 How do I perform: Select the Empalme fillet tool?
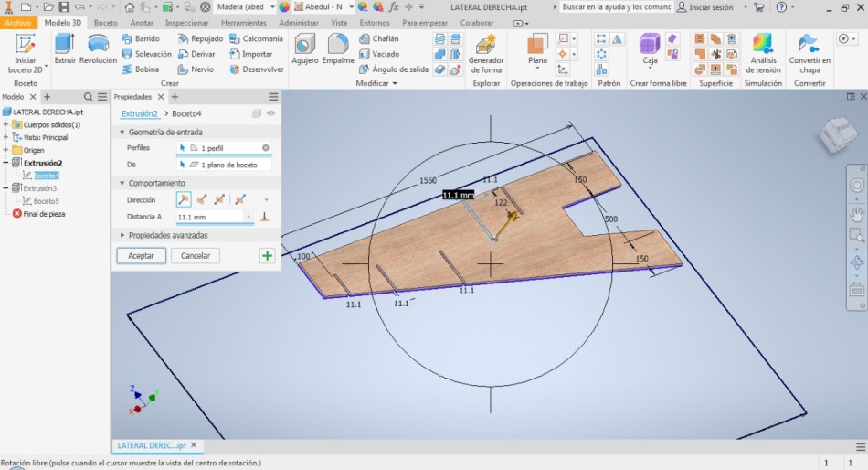pos(338,48)
